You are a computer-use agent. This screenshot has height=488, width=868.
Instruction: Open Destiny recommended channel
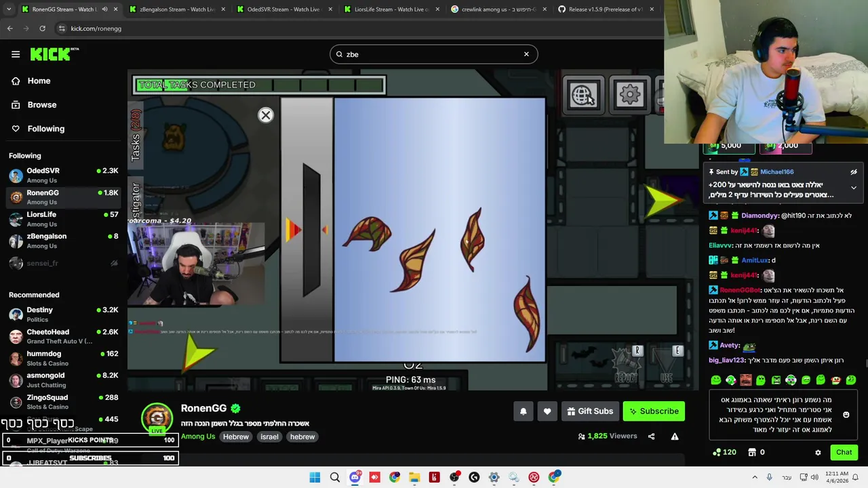click(64, 314)
